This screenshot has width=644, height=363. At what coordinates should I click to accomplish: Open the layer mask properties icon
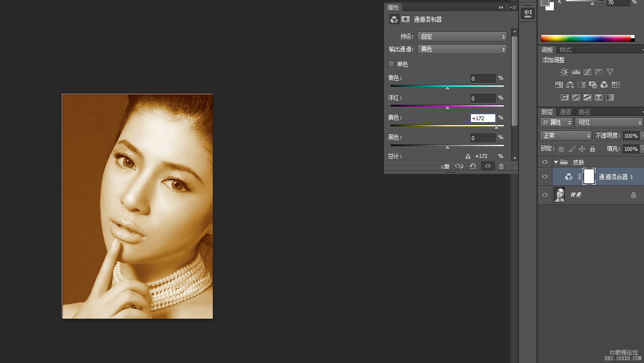click(405, 19)
